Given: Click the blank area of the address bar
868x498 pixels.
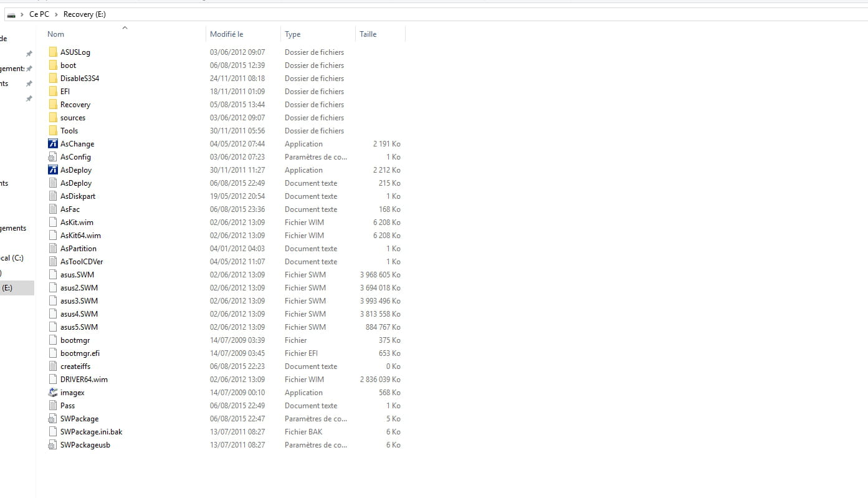Looking at the screenshot, I should [x=486, y=14].
